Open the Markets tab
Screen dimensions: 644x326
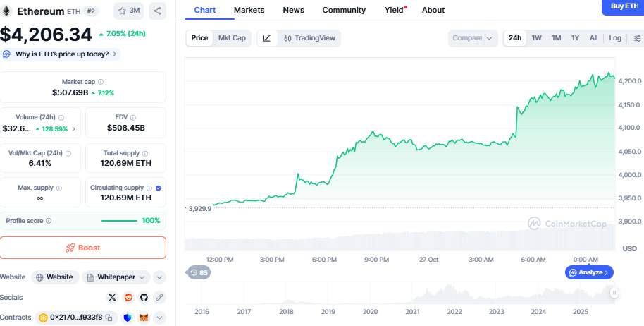249,10
